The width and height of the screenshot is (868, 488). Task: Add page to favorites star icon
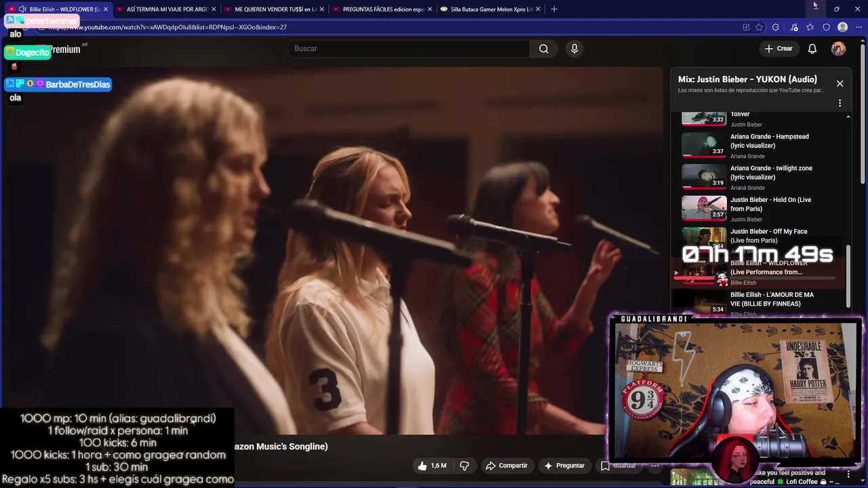[759, 27]
